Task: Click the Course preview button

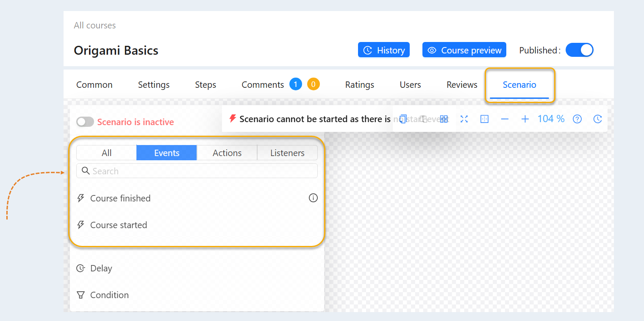Action: point(464,50)
